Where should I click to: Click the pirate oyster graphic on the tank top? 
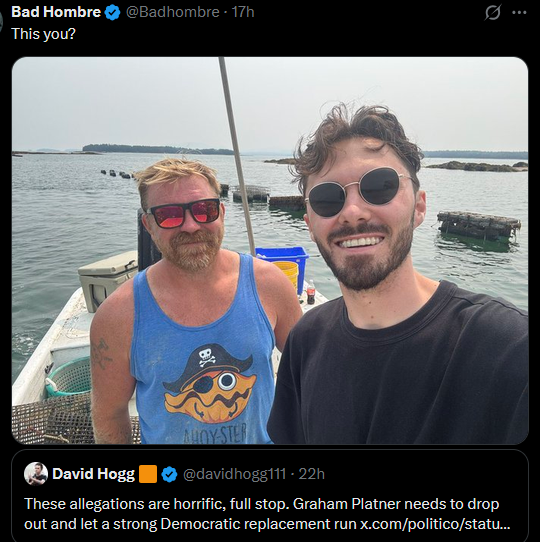[210, 384]
